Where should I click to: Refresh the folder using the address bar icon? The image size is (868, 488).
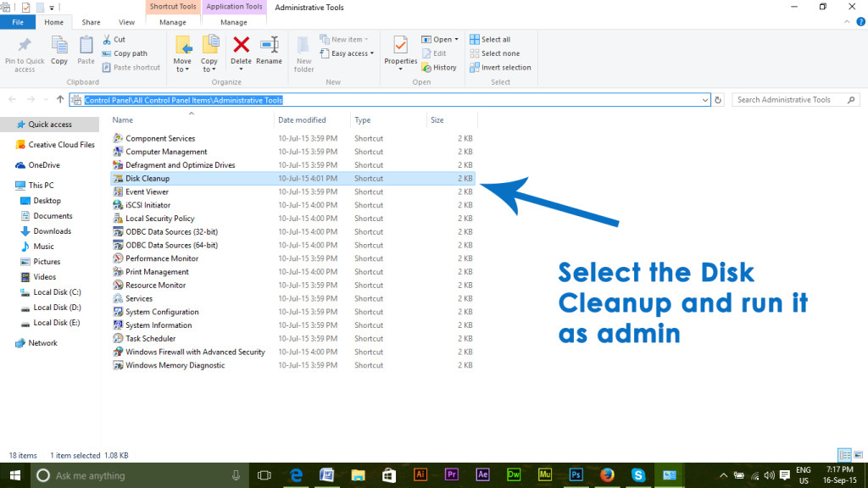(x=717, y=99)
